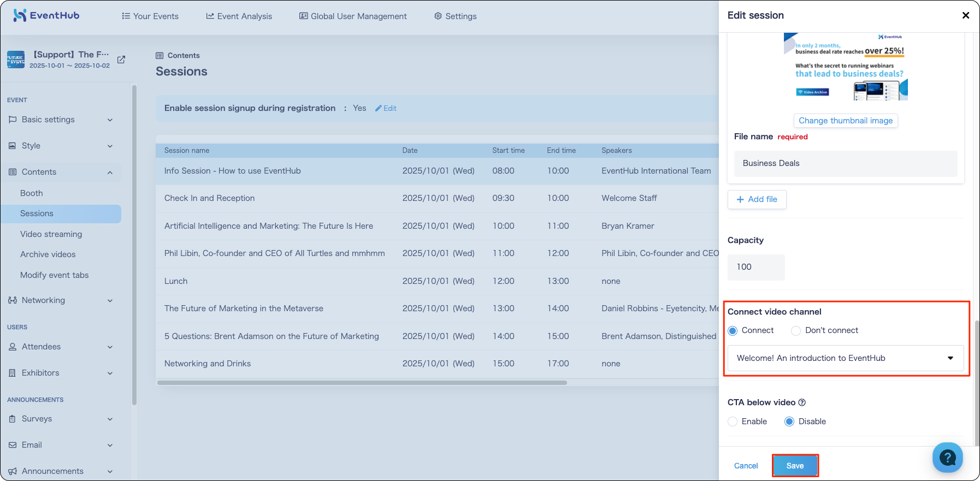Click the pencil icon next to Edit
980x481 pixels.
click(x=378, y=109)
